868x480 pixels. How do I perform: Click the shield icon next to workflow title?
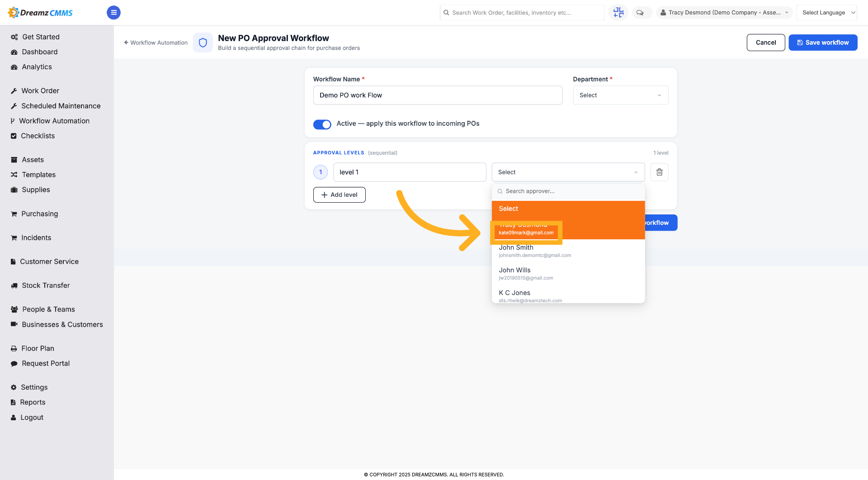coord(203,43)
